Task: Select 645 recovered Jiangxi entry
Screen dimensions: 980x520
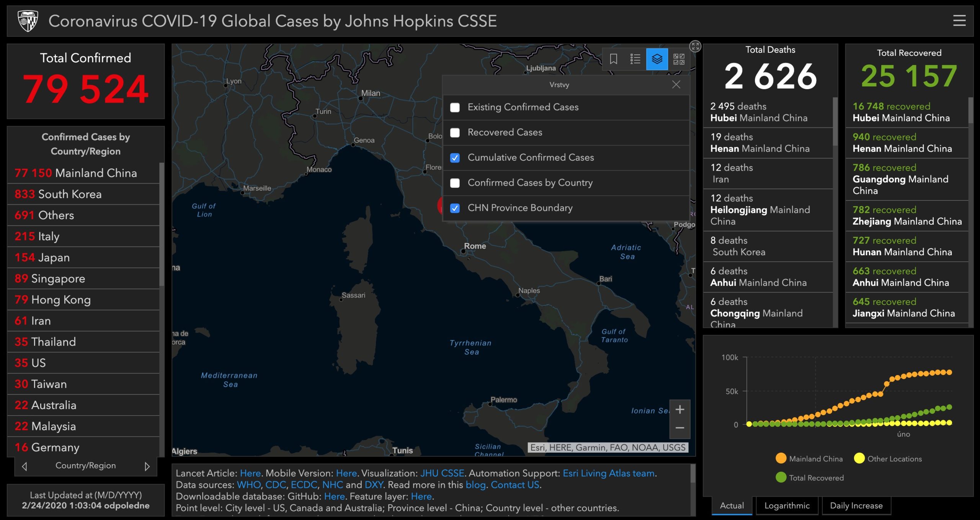Action: (906, 307)
